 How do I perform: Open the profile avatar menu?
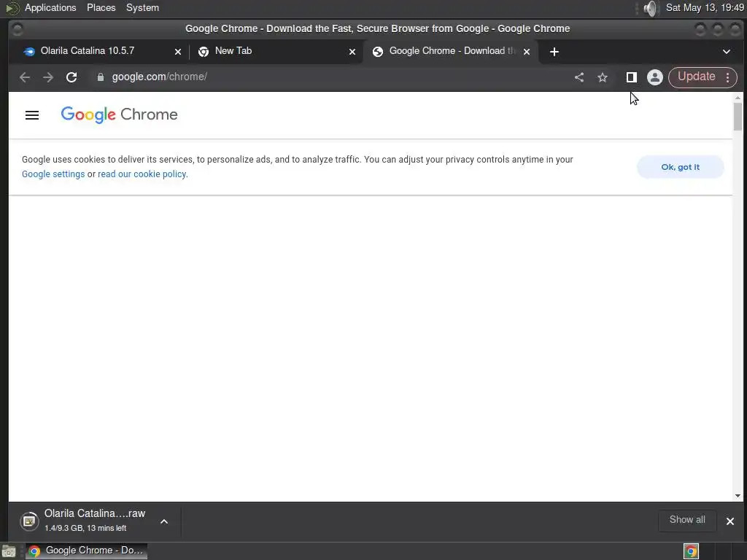point(655,77)
